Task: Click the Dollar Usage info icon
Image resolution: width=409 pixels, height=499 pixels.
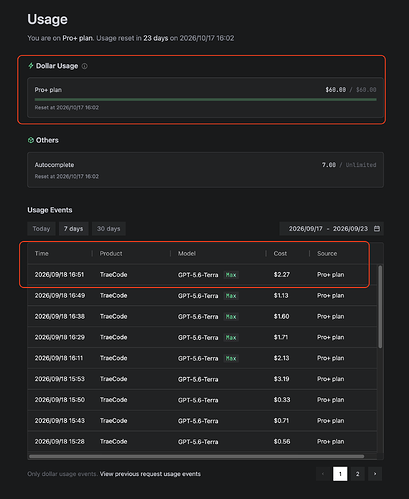Action: 85,66
